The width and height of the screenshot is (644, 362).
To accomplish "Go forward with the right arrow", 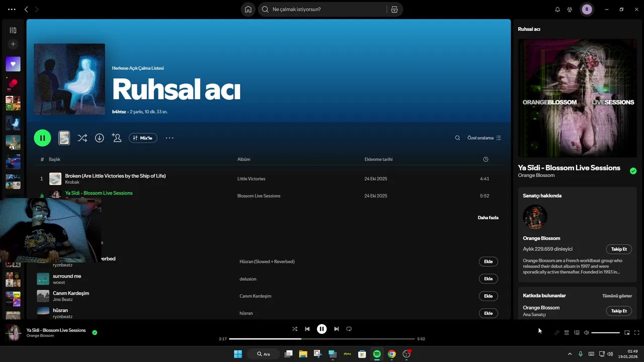I will 36,9.
